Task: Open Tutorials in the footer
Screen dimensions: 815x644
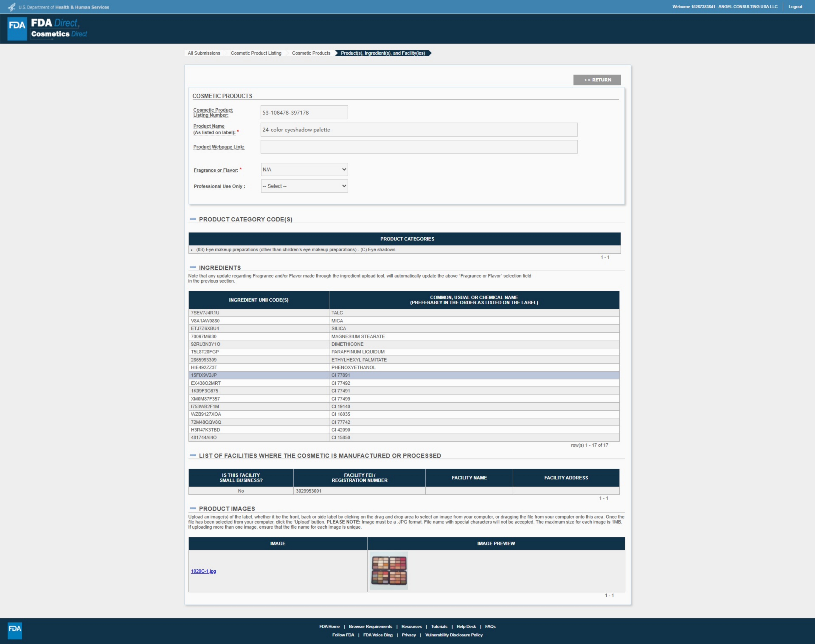Action: click(439, 626)
